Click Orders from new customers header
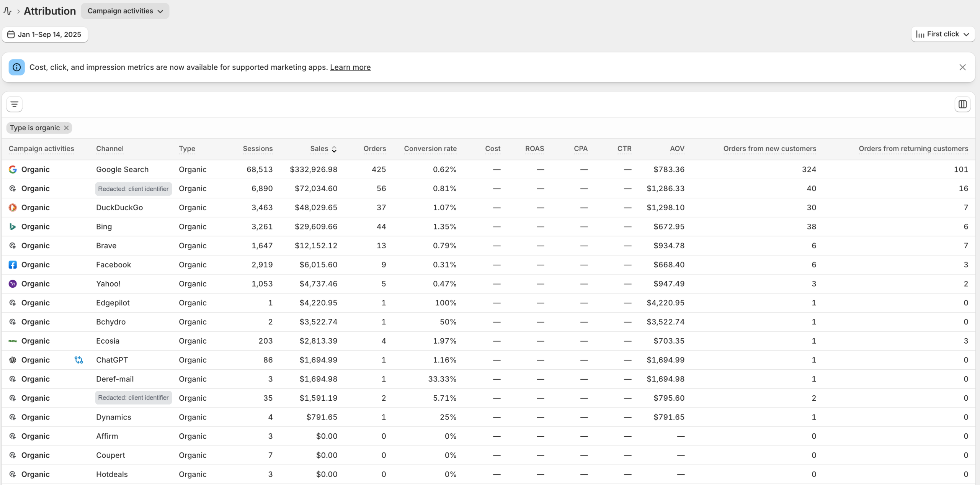This screenshot has height=485, width=980. pos(770,149)
